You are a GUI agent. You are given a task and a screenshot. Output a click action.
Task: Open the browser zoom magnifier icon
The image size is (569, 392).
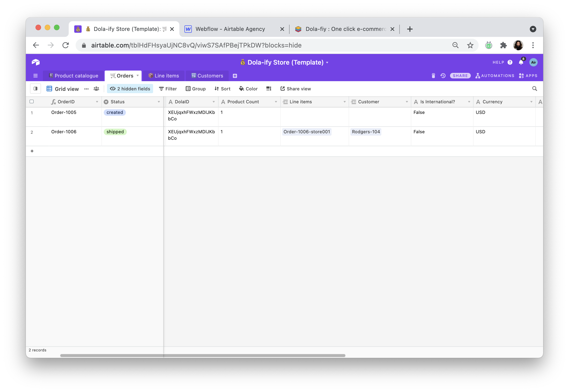click(x=455, y=45)
